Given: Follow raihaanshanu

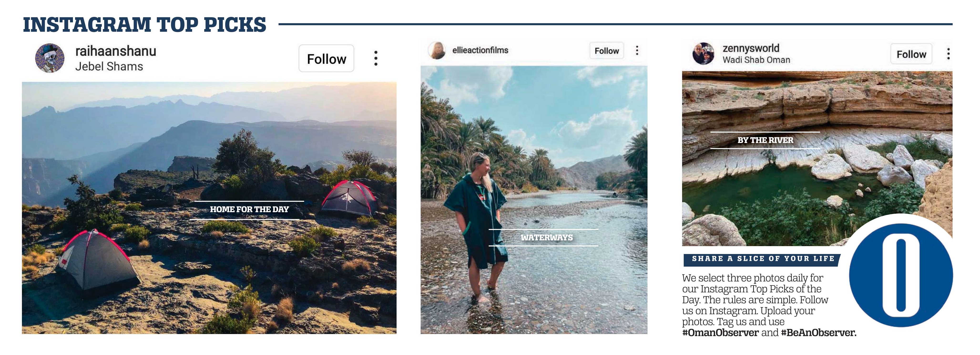Looking at the screenshot, I should coord(327,59).
